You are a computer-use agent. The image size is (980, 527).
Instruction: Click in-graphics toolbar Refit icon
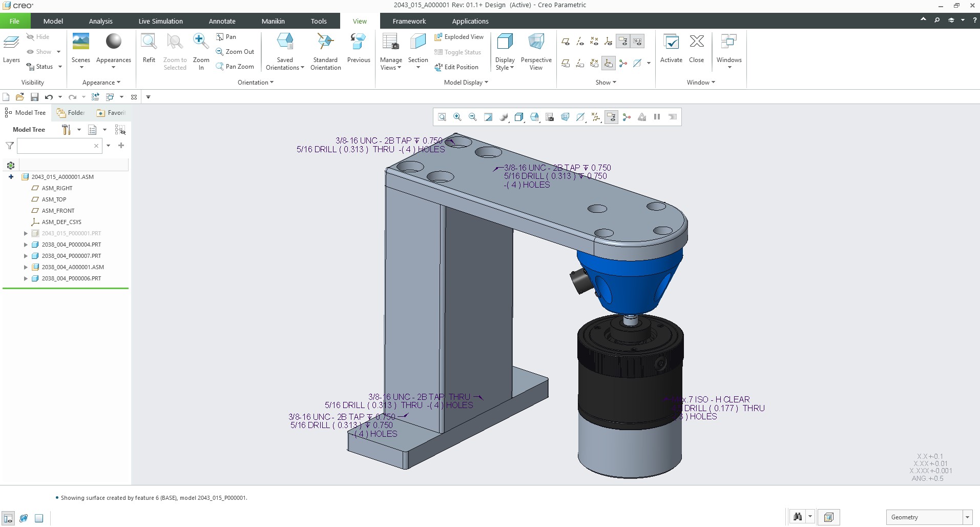(x=442, y=117)
